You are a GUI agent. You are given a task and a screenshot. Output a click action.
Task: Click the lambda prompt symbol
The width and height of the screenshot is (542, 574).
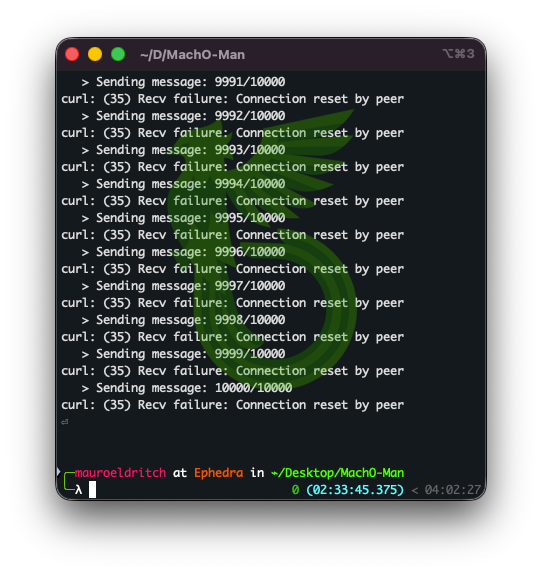point(79,490)
